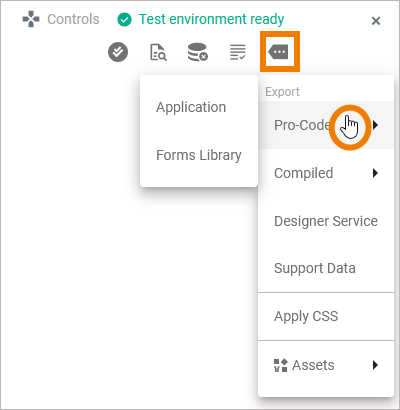Image resolution: width=400 pixels, height=410 pixels.
Task: Click the validation checkmark badge icon
Action: point(118,52)
